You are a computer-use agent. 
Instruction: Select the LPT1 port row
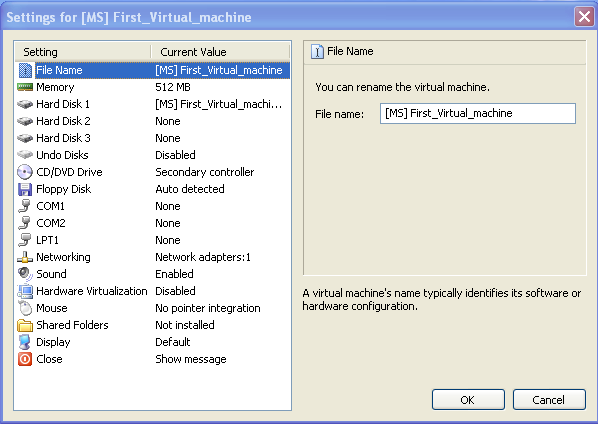153,240
